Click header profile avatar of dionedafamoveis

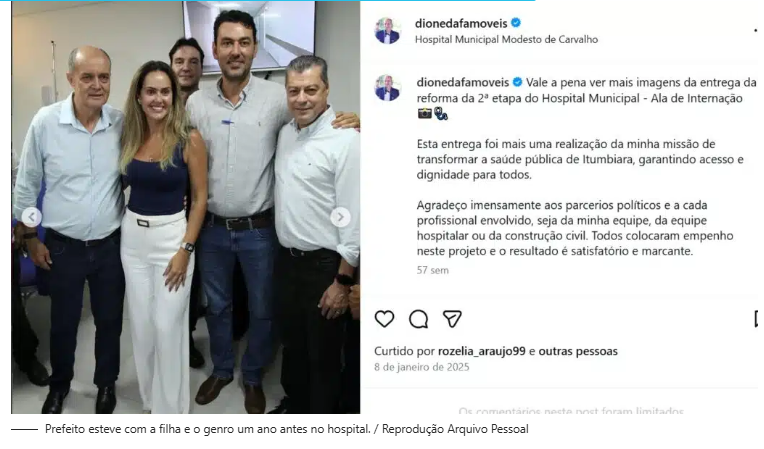click(x=387, y=31)
